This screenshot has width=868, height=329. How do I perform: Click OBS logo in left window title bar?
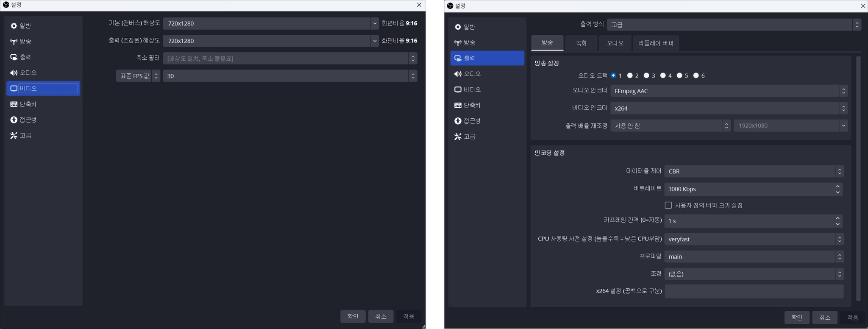6,5
